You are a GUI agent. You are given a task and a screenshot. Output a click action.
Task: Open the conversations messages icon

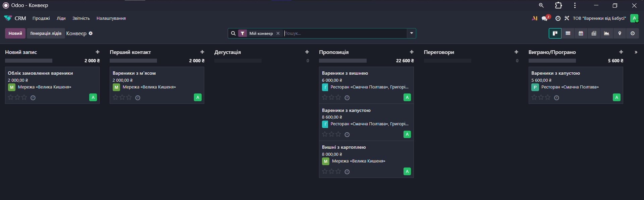(544, 18)
